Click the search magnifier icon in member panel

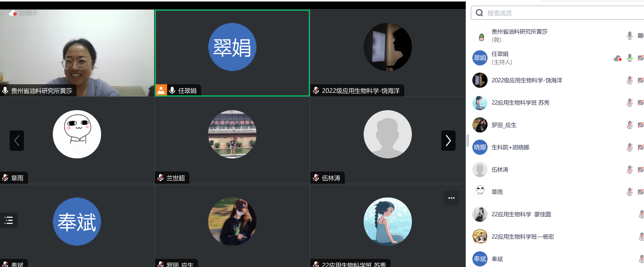point(479,13)
